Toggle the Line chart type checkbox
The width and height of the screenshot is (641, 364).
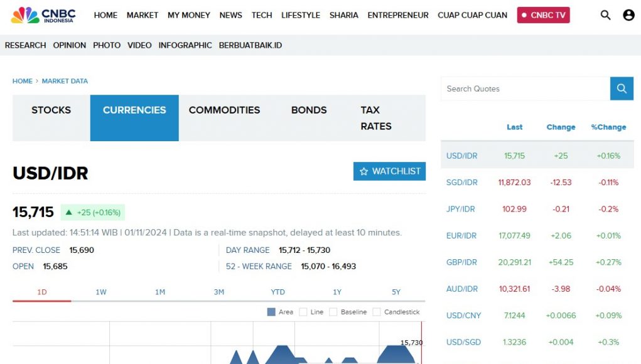coord(303,312)
